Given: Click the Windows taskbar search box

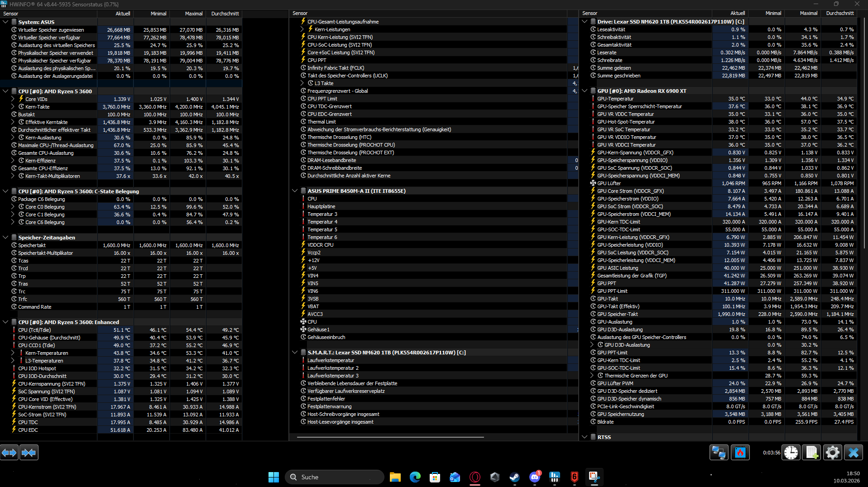Looking at the screenshot, I should (x=334, y=477).
